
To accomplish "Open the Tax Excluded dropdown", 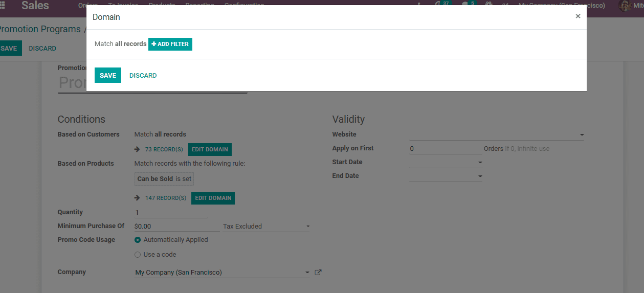I will (x=266, y=226).
